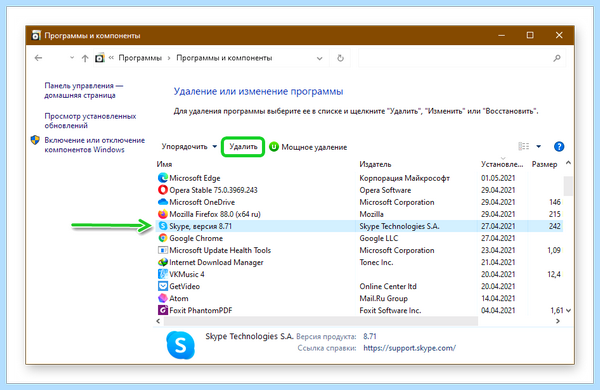This screenshot has width=600, height=390.
Task: Select the Google Chrome row name
Action: pos(196,238)
